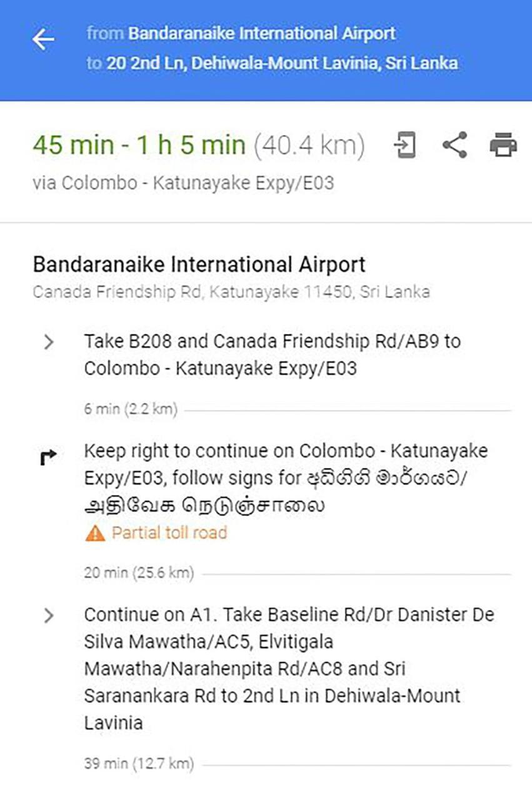The width and height of the screenshot is (532, 800).
Task: Click the 20 min (25.6 km) segment
Action: coord(139,572)
